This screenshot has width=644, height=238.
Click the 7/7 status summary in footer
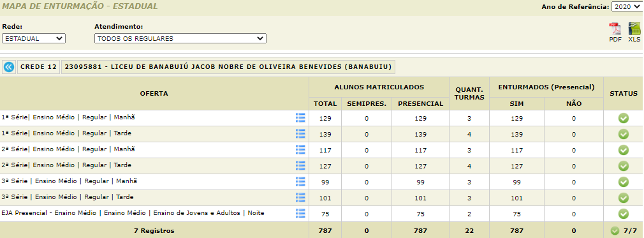(x=624, y=230)
